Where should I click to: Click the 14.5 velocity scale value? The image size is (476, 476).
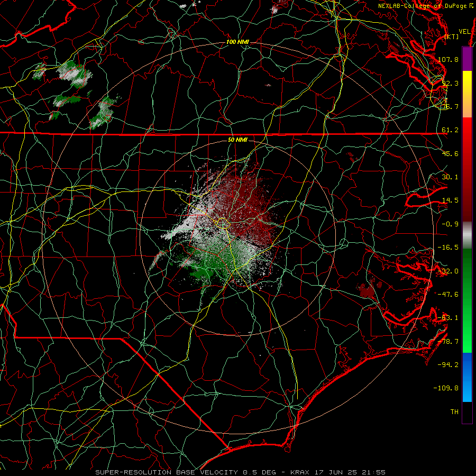(x=450, y=200)
